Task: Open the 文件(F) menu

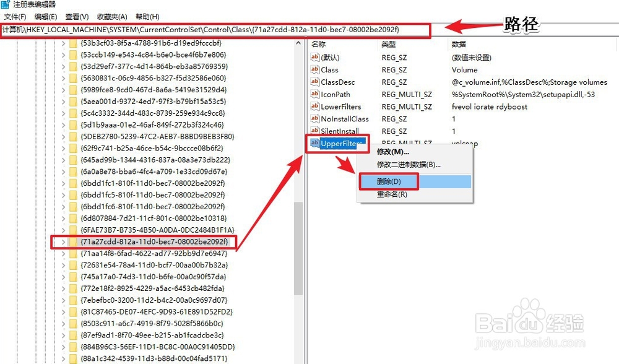Action: coord(15,17)
